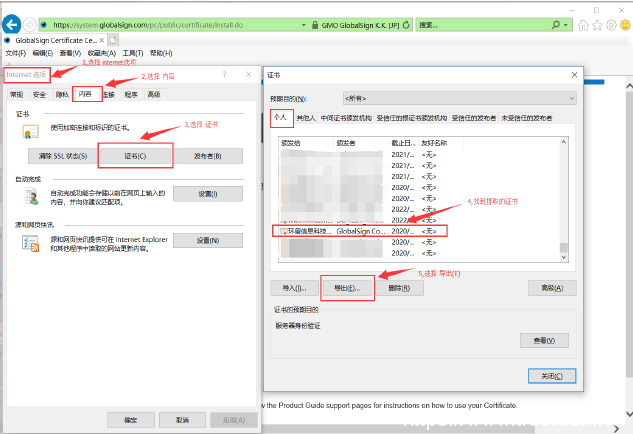Open the 文件(F) menu
The image size is (633, 434).
(x=16, y=53)
